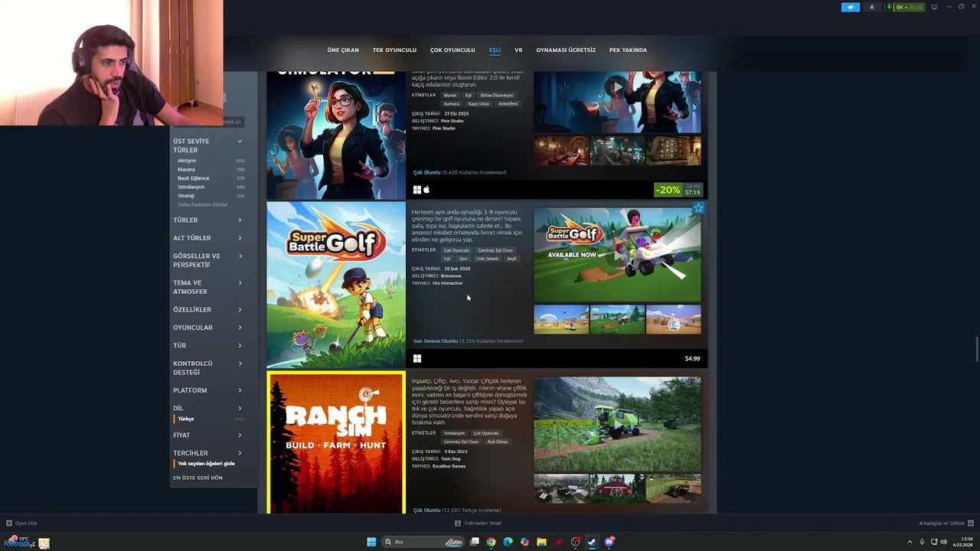
Task: Click Brimstone developer link
Action: point(451,275)
